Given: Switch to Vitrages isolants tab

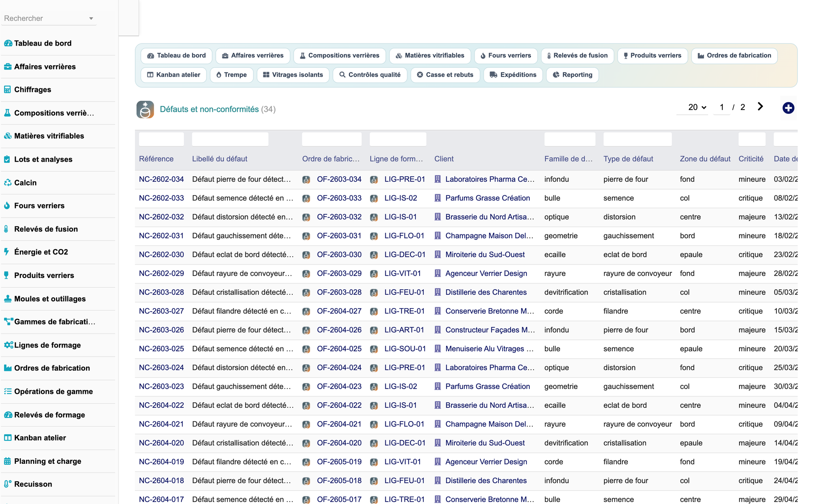Looking at the screenshot, I should [x=293, y=75].
